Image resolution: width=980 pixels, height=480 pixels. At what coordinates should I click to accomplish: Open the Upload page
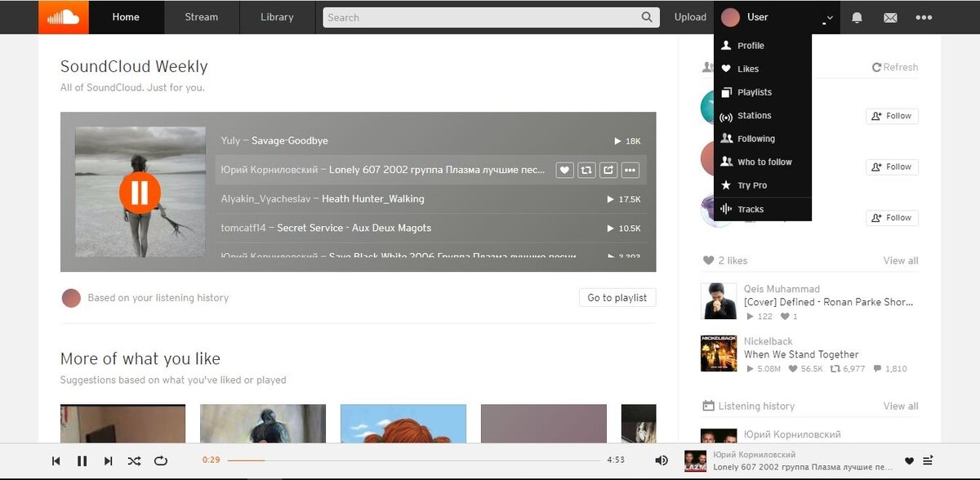point(690,17)
